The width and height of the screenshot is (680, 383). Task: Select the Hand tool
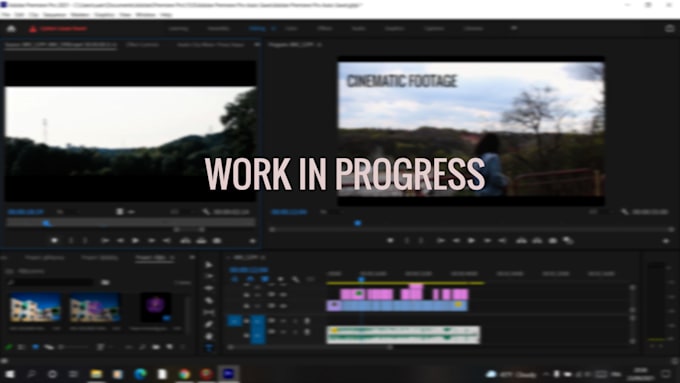[x=209, y=336]
